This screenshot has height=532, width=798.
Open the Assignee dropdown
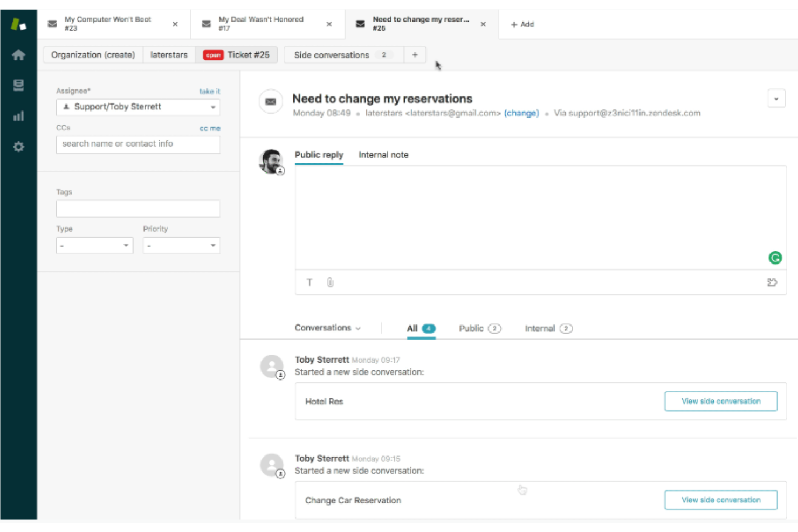click(x=137, y=107)
